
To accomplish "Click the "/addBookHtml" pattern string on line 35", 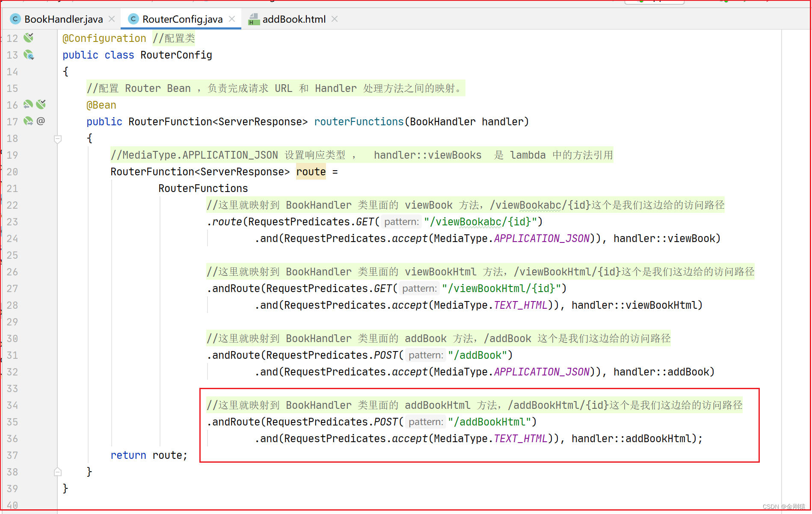I will pyautogui.click(x=489, y=422).
